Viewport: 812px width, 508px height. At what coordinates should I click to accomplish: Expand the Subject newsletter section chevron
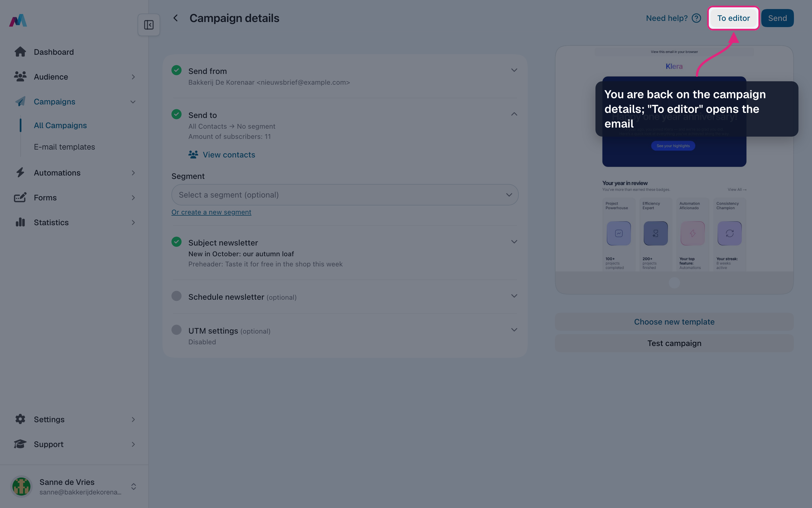point(514,242)
